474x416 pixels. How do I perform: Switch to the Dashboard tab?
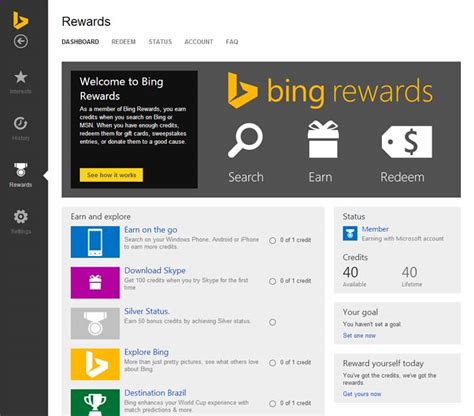click(80, 42)
